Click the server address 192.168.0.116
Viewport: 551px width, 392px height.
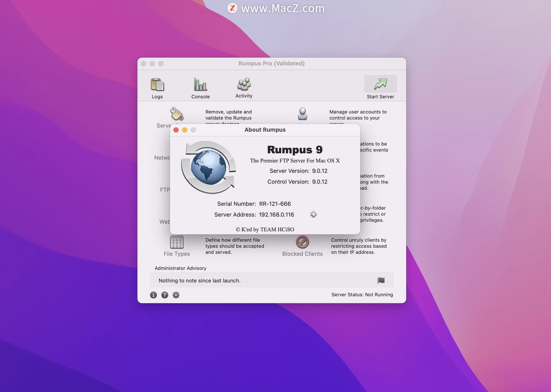[276, 215]
